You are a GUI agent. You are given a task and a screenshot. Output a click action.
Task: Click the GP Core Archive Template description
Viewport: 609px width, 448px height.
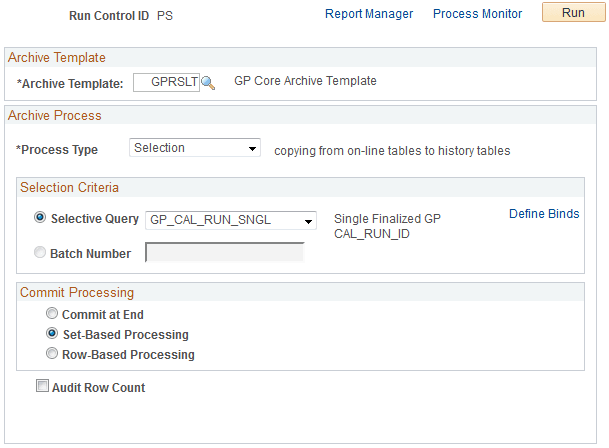305,81
